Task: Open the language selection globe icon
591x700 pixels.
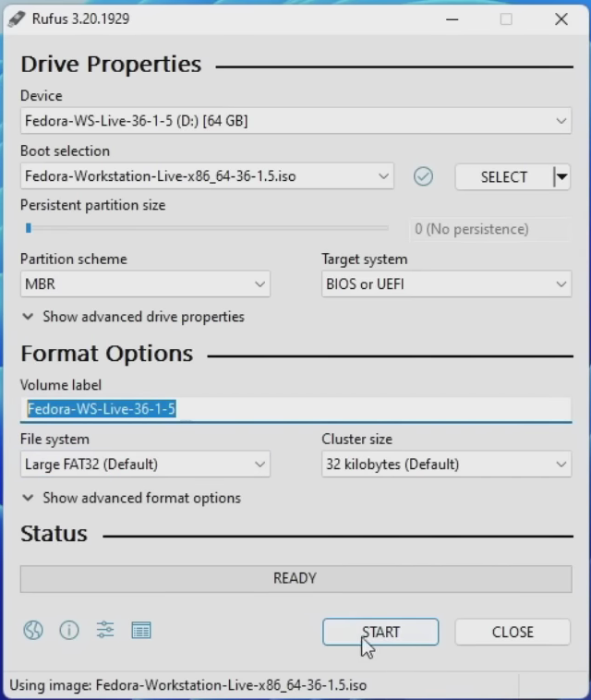Action: point(33,631)
